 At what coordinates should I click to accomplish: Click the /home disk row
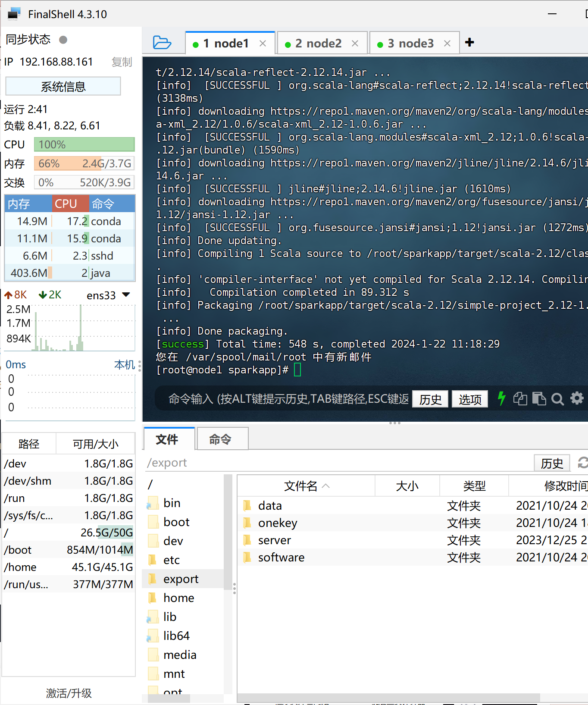pyautogui.click(x=69, y=567)
